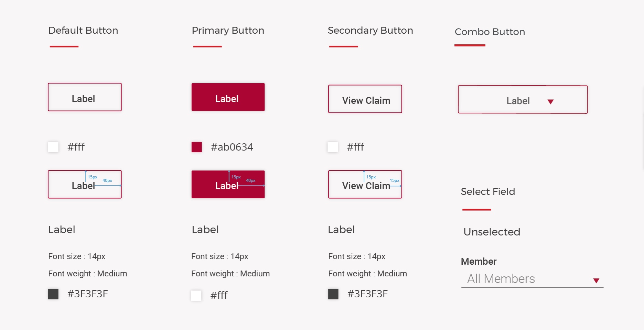
Task: Expand the All Members select field
Action: tap(532, 279)
